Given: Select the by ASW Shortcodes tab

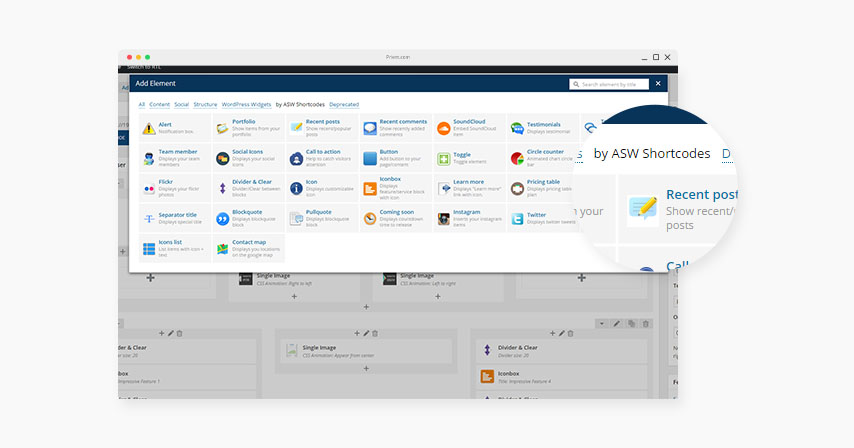Looking at the screenshot, I should point(300,105).
